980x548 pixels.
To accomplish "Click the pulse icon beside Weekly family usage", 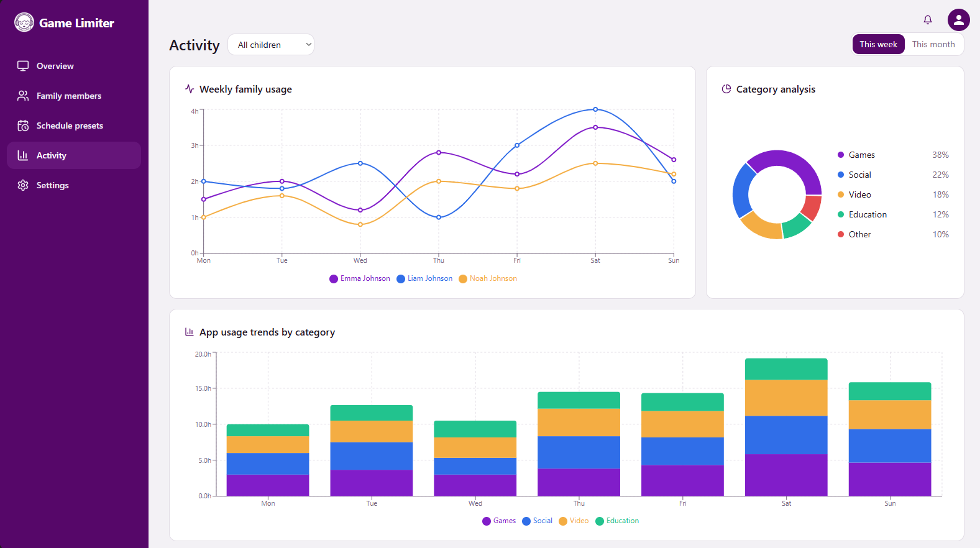I will coord(190,89).
